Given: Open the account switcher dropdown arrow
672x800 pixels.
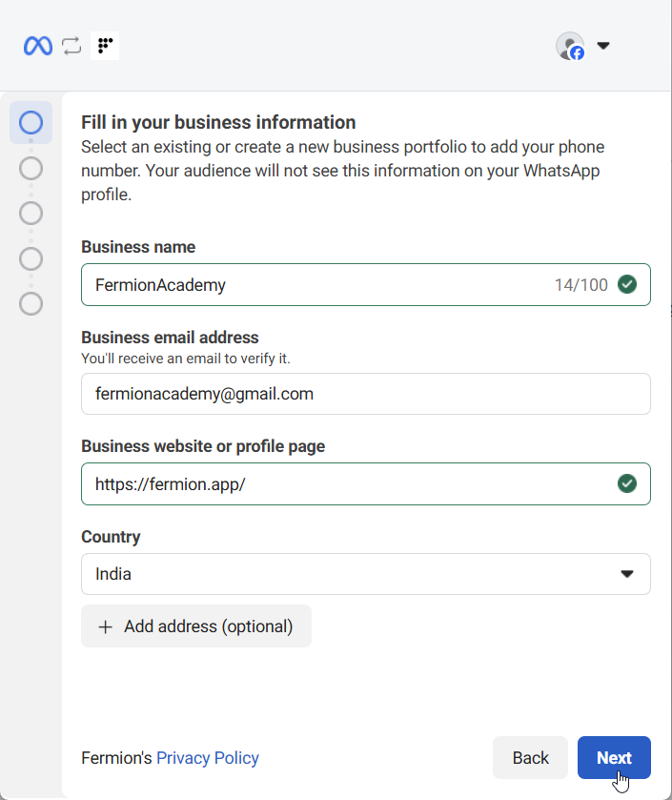Looking at the screenshot, I should coord(602,46).
